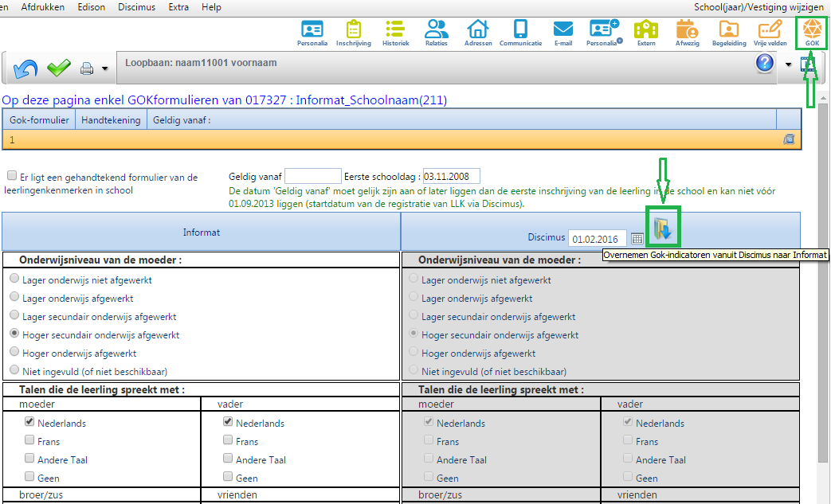Open the Extern school building icon

[x=646, y=33]
